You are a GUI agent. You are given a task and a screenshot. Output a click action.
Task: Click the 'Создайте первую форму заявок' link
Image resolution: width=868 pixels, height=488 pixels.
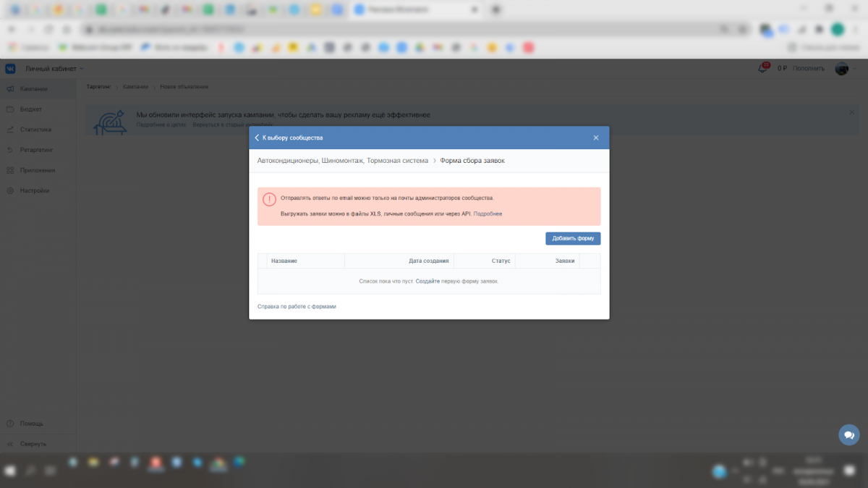click(x=456, y=281)
